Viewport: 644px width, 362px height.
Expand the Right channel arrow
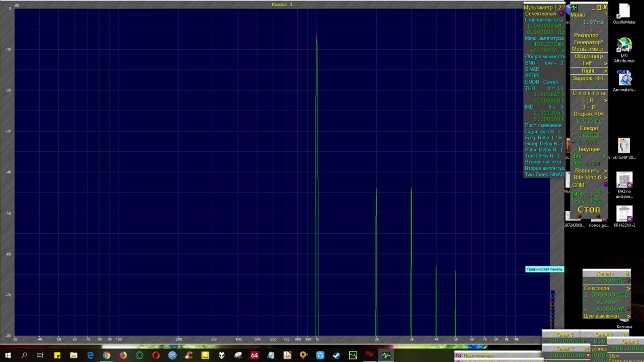point(605,71)
